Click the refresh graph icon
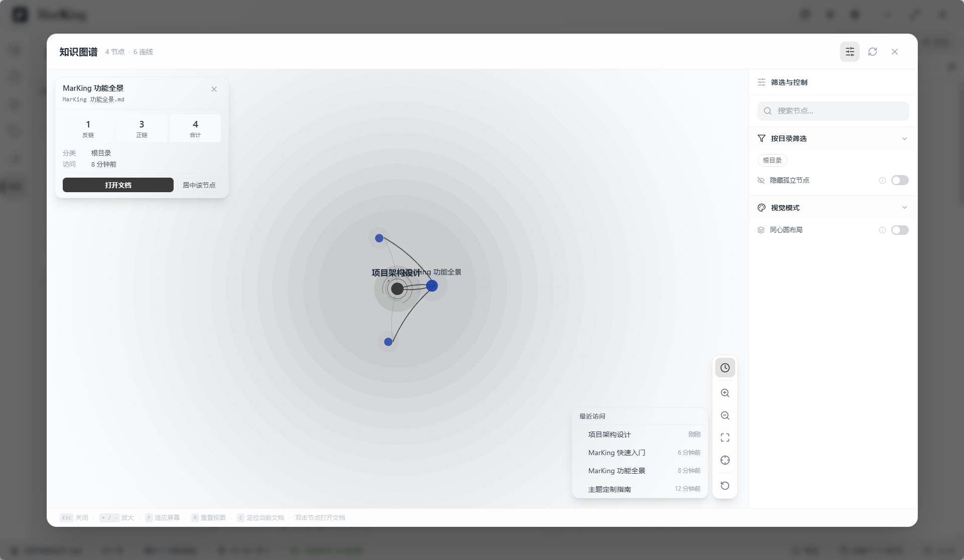Viewport: 964px width, 560px height. pyautogui.click(x=872, y=52)
